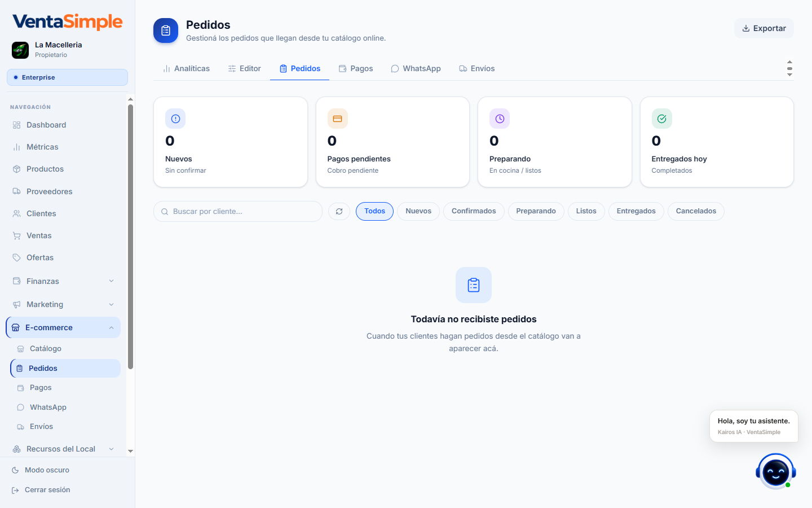Switch to the WhatsApp tab
The image size is (812, 508).
(416, 68)
